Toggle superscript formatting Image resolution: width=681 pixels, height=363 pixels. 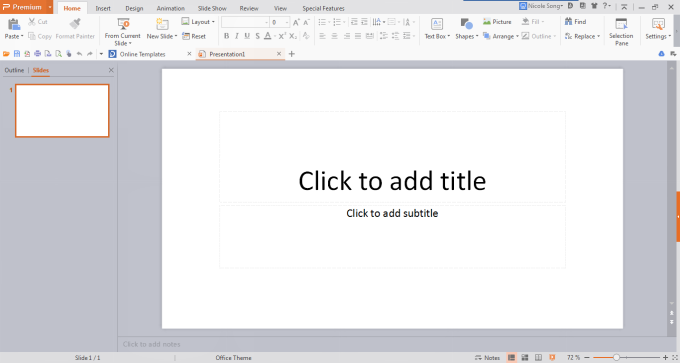point(282,36)
